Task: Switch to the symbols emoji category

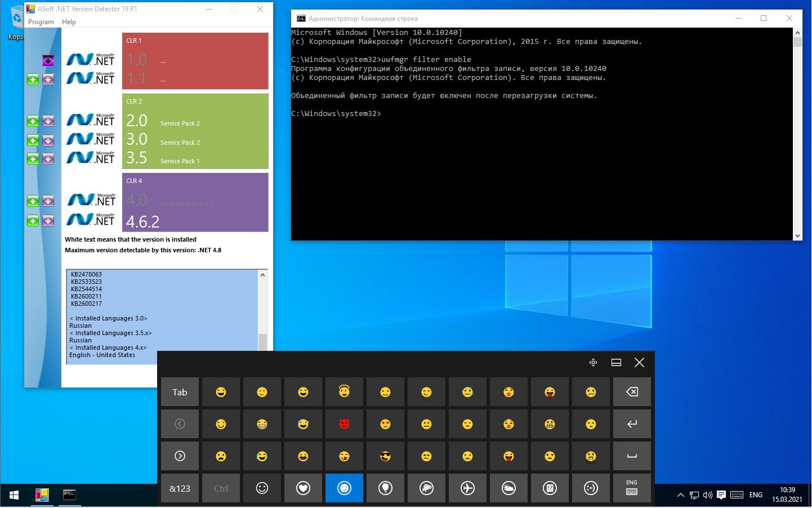Action: (550, 488)
